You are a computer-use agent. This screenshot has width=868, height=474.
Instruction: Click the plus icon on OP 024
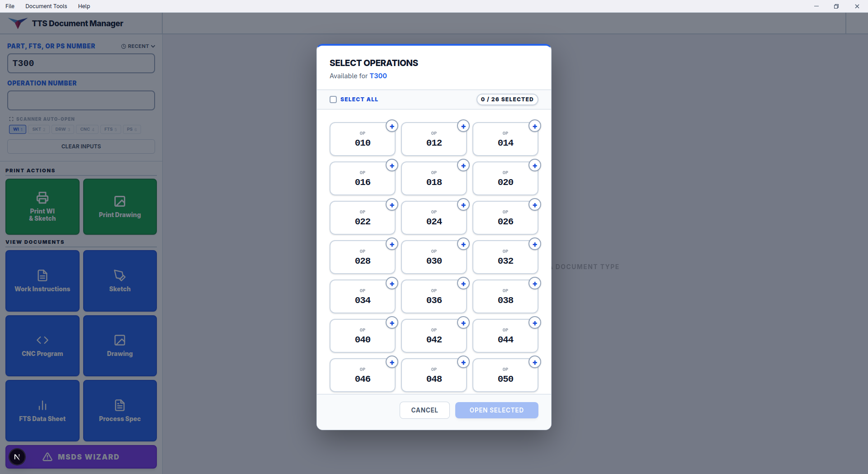click(x=463, y=205)
